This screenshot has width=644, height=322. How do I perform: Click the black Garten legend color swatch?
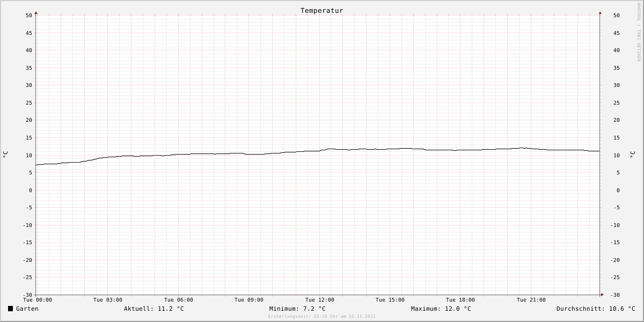point(10,309)
